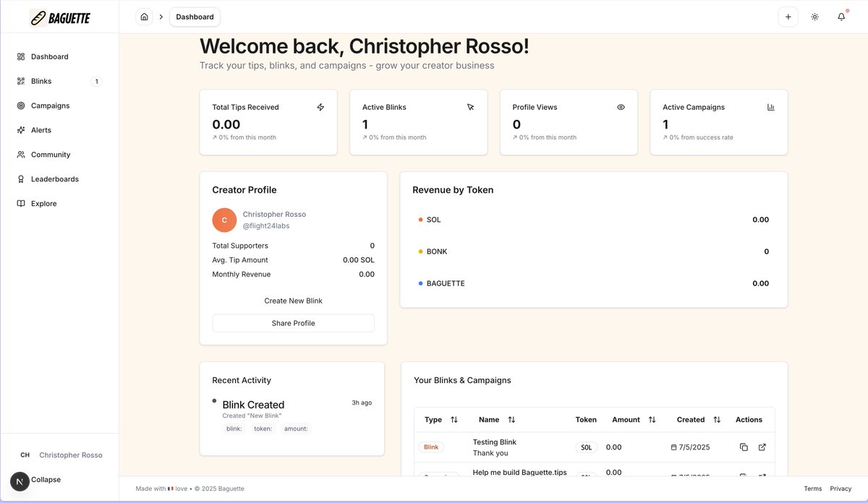
Task: Open the Privacy link
Action: pyautogui.click(x=841, y=489)
